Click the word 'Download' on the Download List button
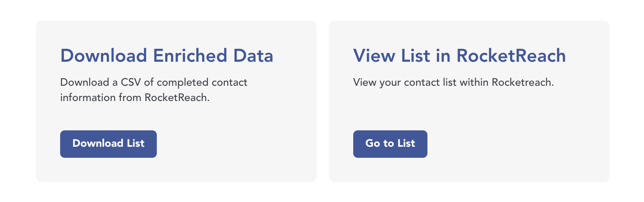 click(x=98, y=143)
